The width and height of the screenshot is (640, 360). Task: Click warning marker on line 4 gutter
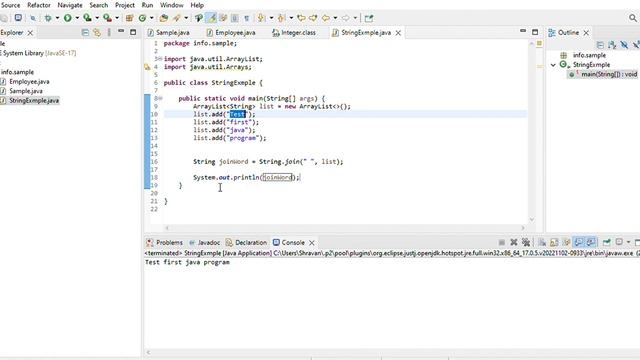pos(147,67)
